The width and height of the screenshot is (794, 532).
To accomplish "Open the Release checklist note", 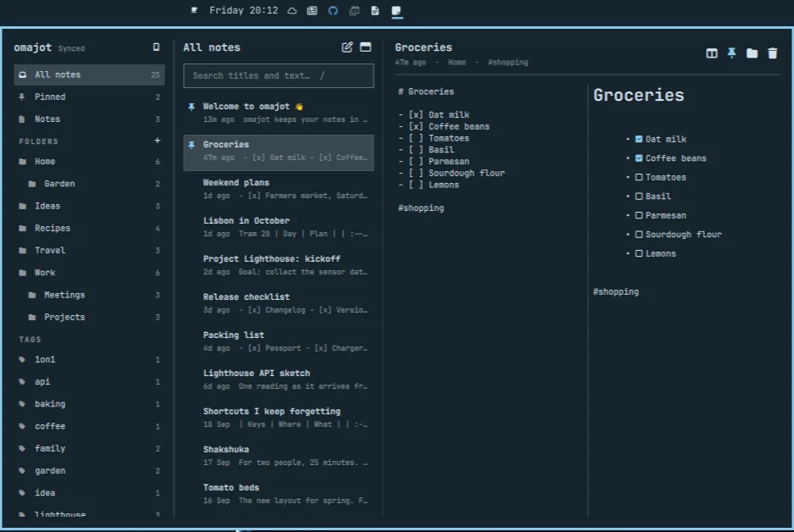I will (279, 302).
